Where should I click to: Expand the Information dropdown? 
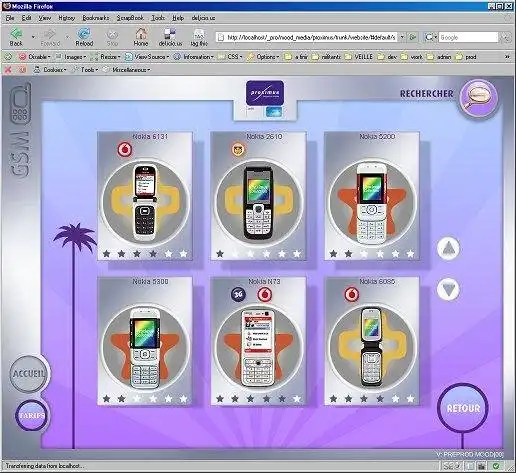(194, 57)
